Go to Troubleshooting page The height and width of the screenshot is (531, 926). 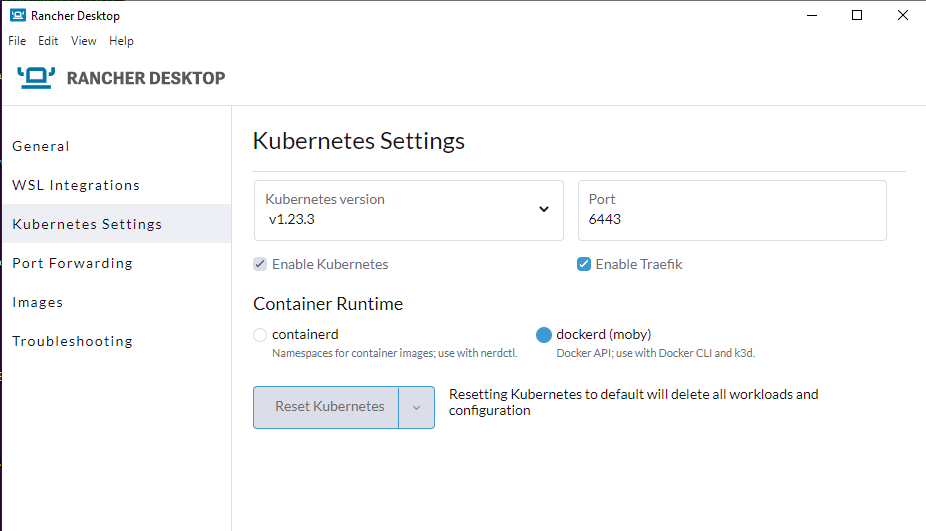117,341
